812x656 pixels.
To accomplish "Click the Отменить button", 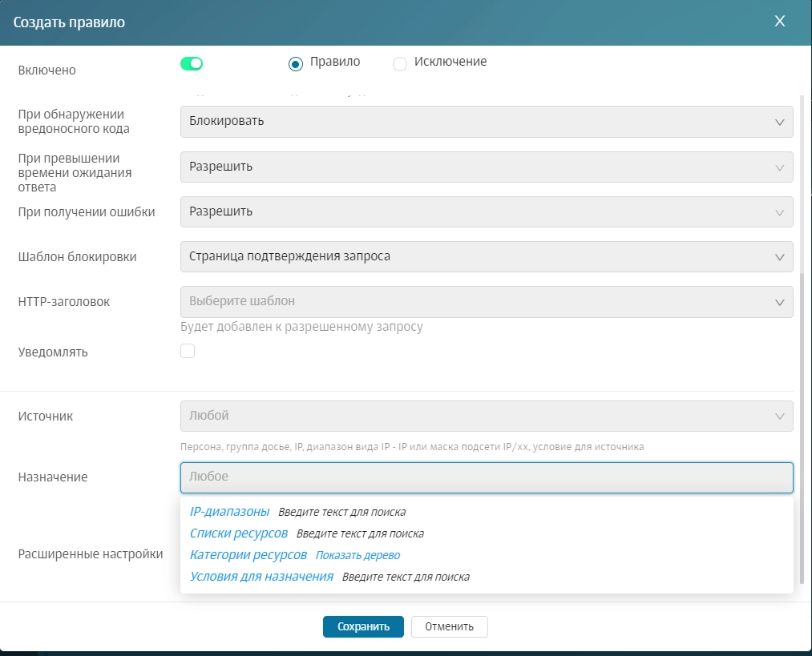I will 449,626.
